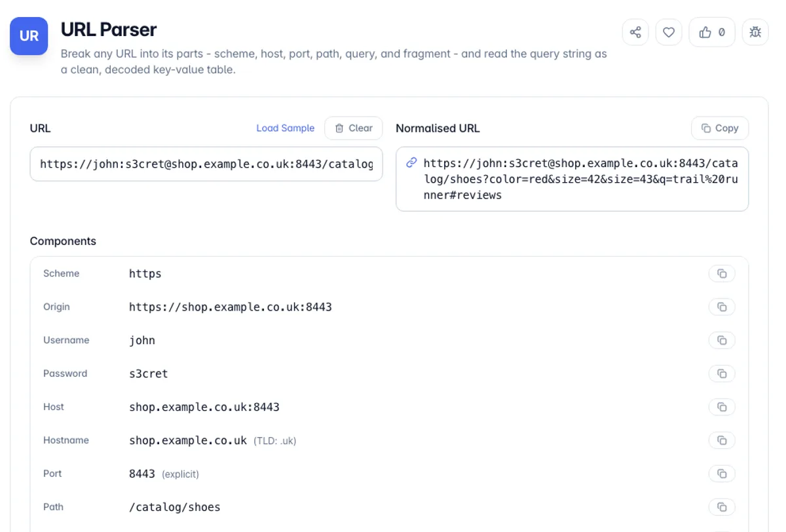Favorite the tool with heart icon

669,32
